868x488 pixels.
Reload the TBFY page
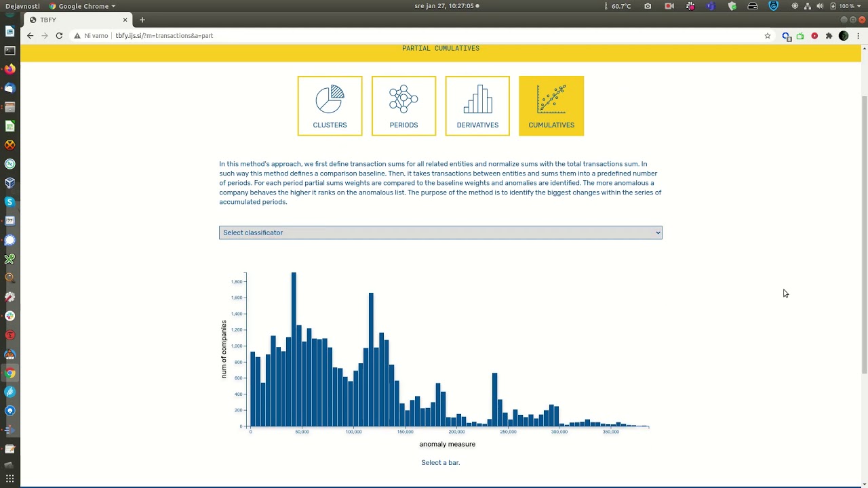(x=59, y=36)
